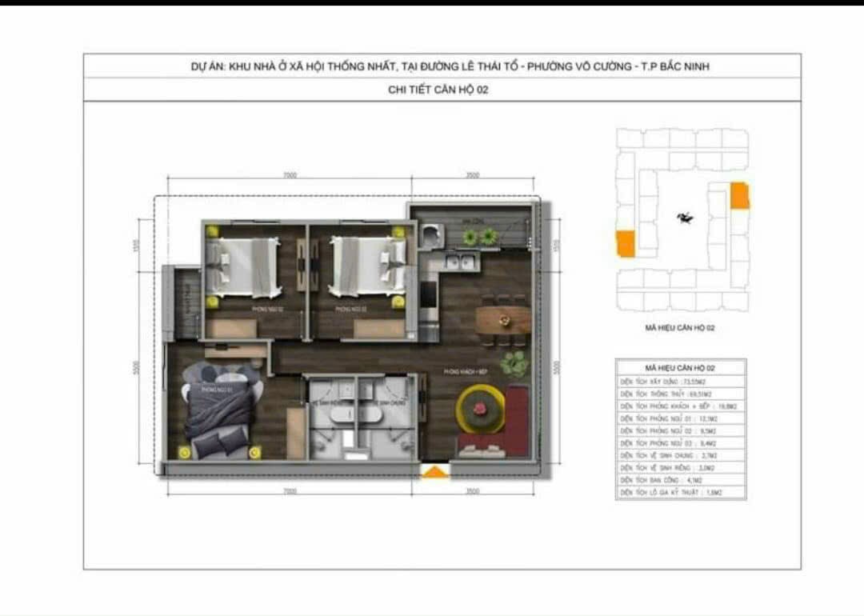This screenshot has width=864, height=616.
Task: Click the compass symbol in the site map
Action: coord(684,217)
